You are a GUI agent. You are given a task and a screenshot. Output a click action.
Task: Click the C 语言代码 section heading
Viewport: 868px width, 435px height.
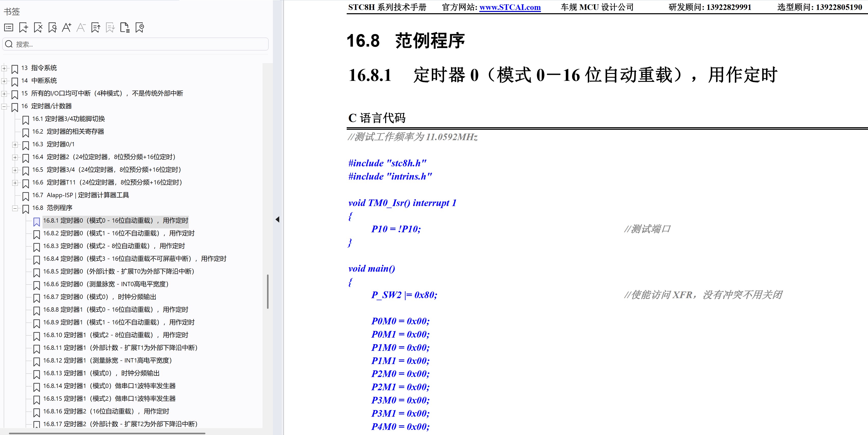[377, 118]
